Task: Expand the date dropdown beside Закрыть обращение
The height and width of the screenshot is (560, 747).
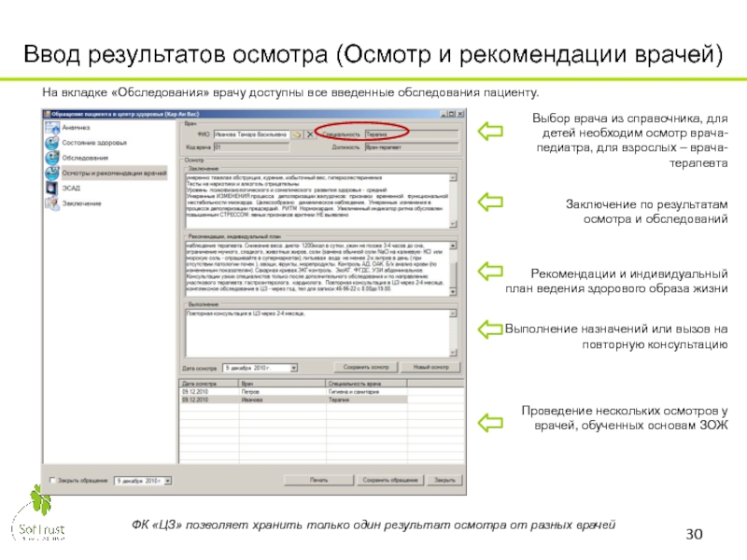Action: pyautogui.click(x=168, y=481)
